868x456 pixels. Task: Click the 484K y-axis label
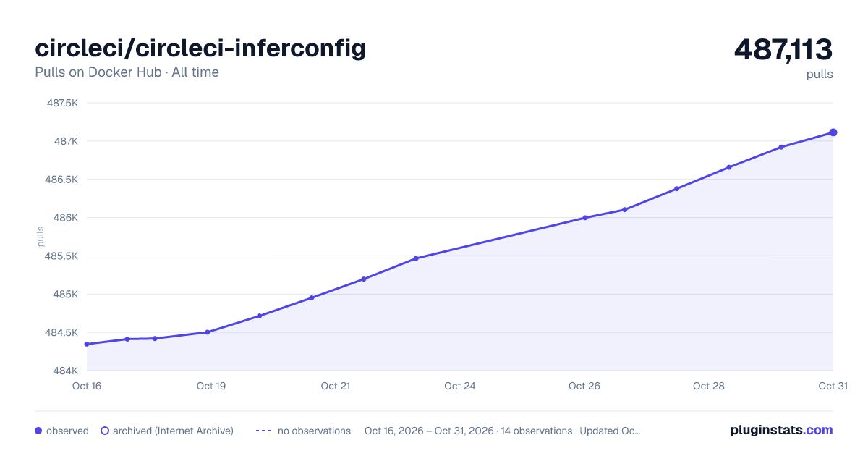pos(66,371)
